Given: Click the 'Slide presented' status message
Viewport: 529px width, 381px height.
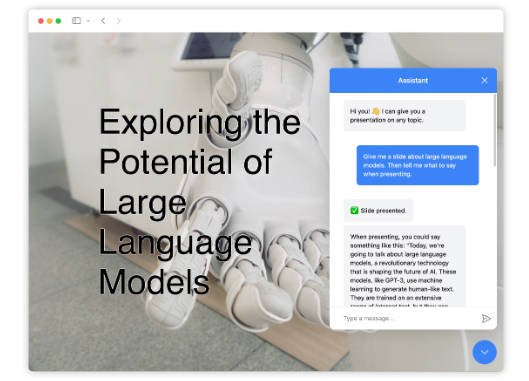Looking at the screenshot, I should point(378,211).
